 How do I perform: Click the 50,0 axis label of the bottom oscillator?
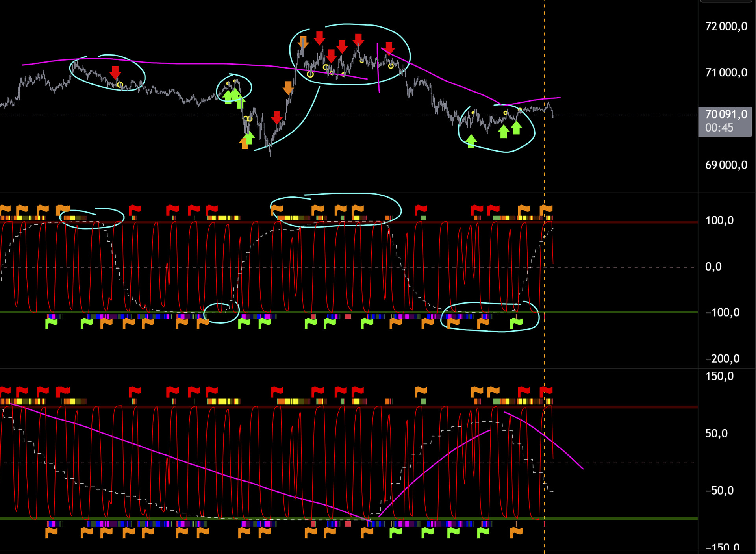(x=716, y=434)
